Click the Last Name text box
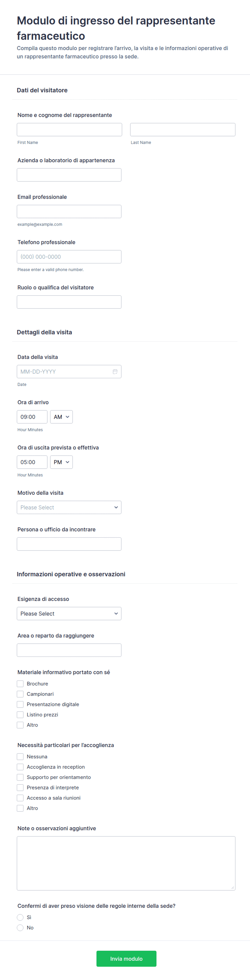 [183, 130]
